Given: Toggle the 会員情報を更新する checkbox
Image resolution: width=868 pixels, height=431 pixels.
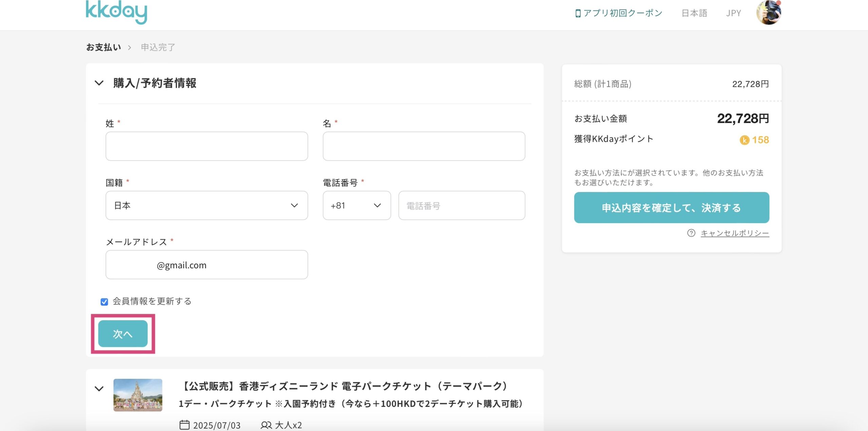Looking at the screenshot, I should pos(104,301).
